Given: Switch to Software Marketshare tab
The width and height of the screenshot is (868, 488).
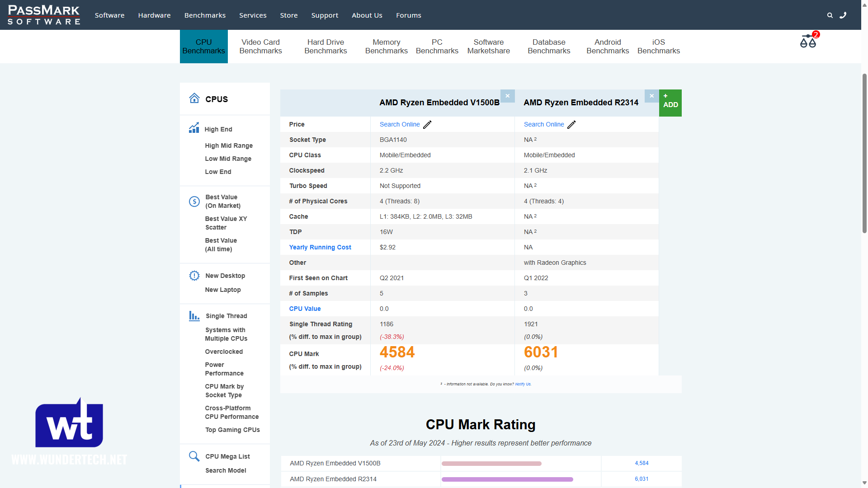Looking at the screenshot, I should (x=489, y=47).
